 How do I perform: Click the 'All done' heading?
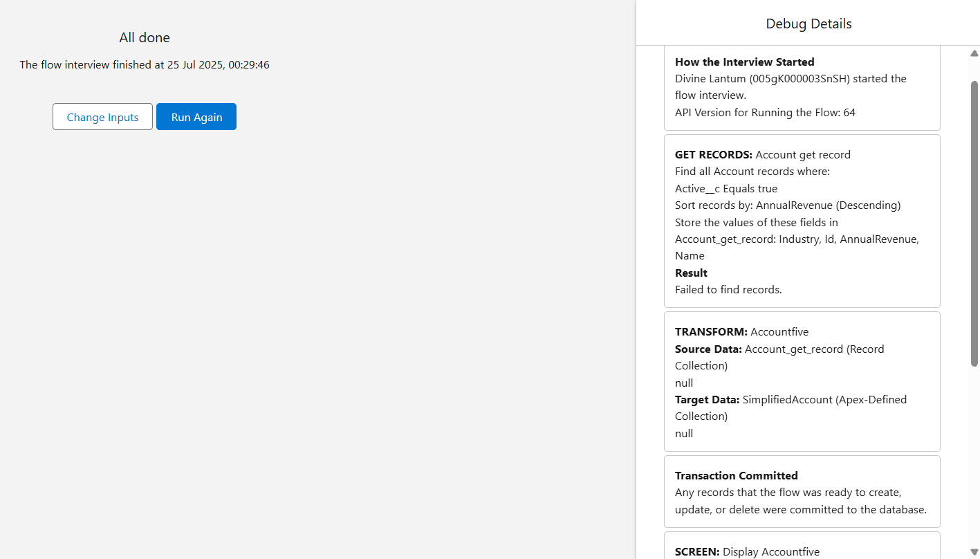144,37
